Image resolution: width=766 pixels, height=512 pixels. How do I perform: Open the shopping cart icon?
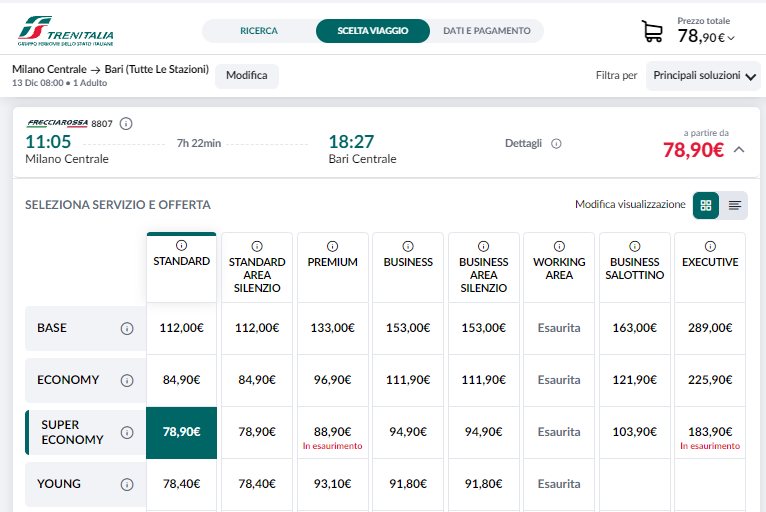tap(652, 31)
